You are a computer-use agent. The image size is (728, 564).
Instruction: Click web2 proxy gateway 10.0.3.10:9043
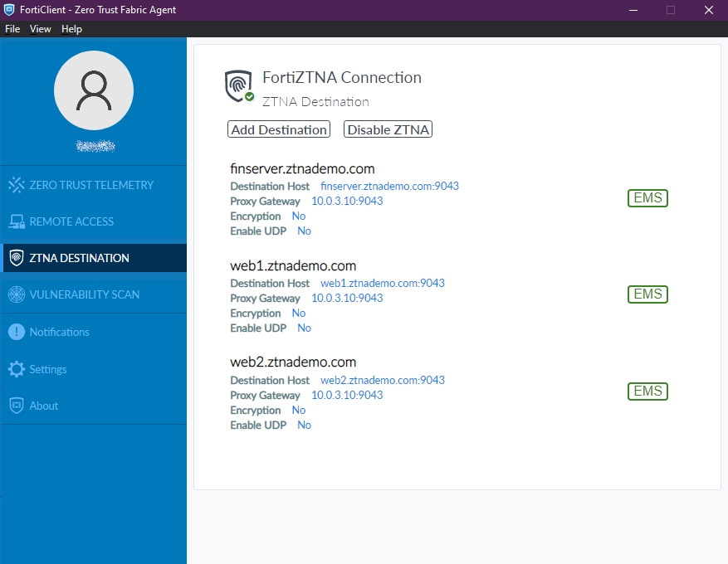(347, 395)
